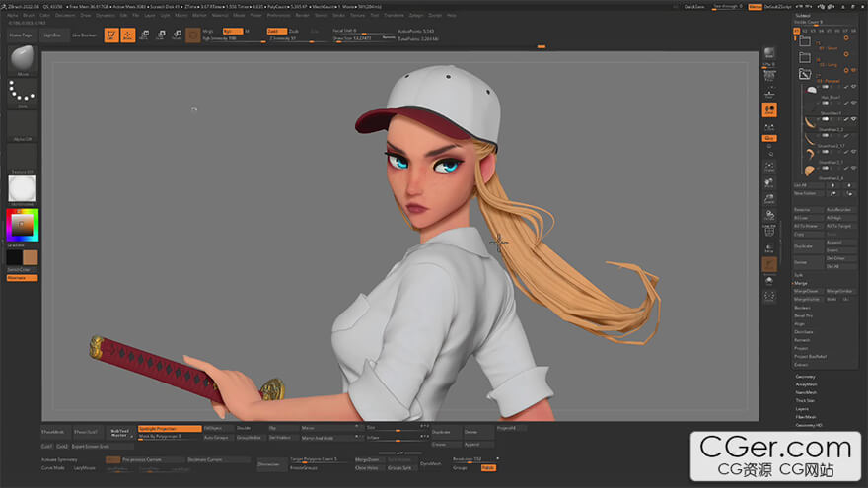The width and height of the screenshot is (868, 488).
Task: Toggle the Local symmetry orange icon
Action: [769, 109]
